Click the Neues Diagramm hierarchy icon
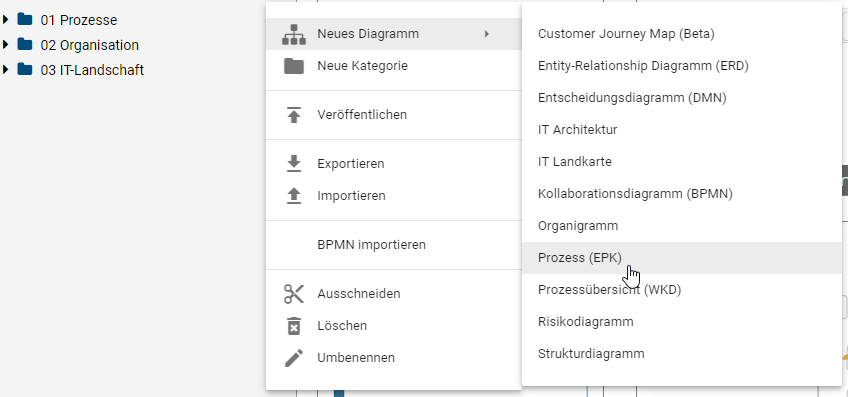Viewport: 848px width, 397px height. click(294, 34)
